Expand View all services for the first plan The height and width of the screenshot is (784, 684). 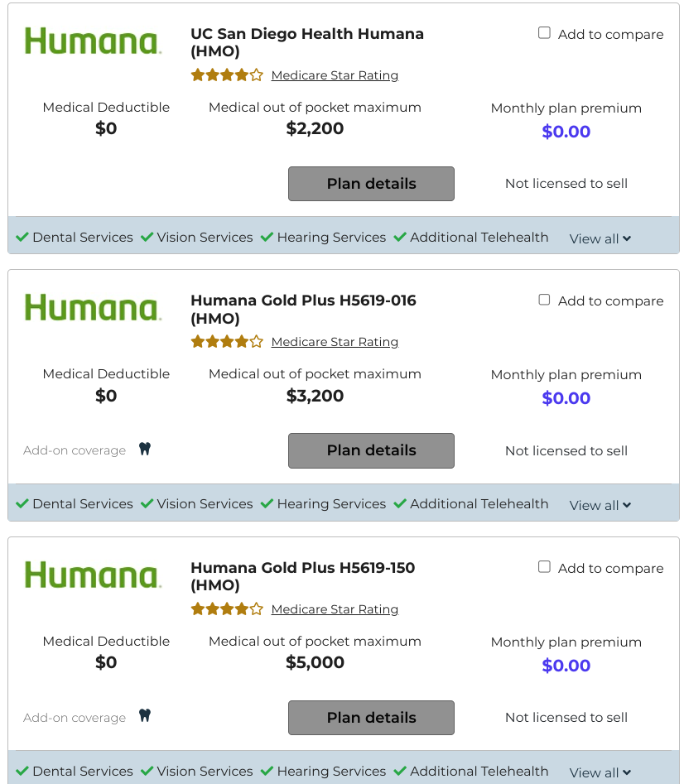point(600,238)
